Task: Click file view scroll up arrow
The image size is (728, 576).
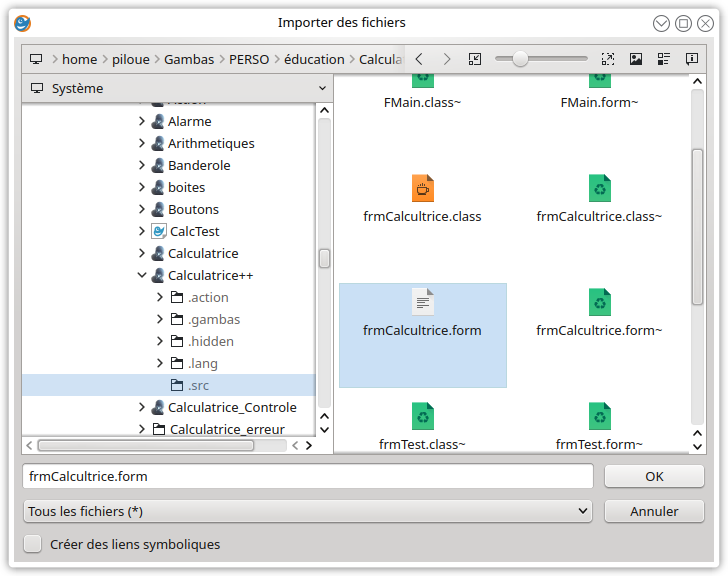Action: [697, 82]
